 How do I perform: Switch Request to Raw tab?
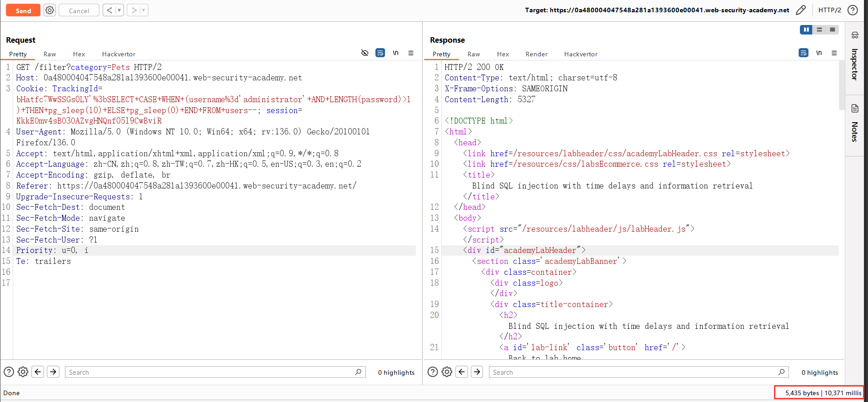pos(50,54)
